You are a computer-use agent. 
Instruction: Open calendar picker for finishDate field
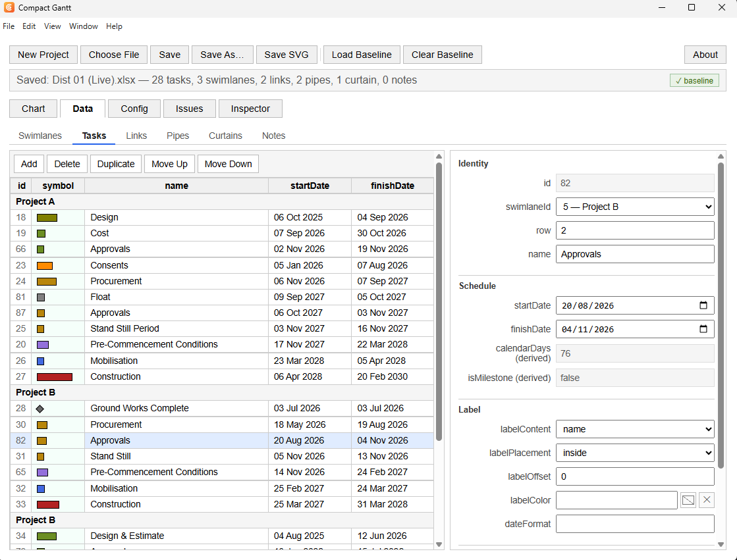click(x=703, y=329)
